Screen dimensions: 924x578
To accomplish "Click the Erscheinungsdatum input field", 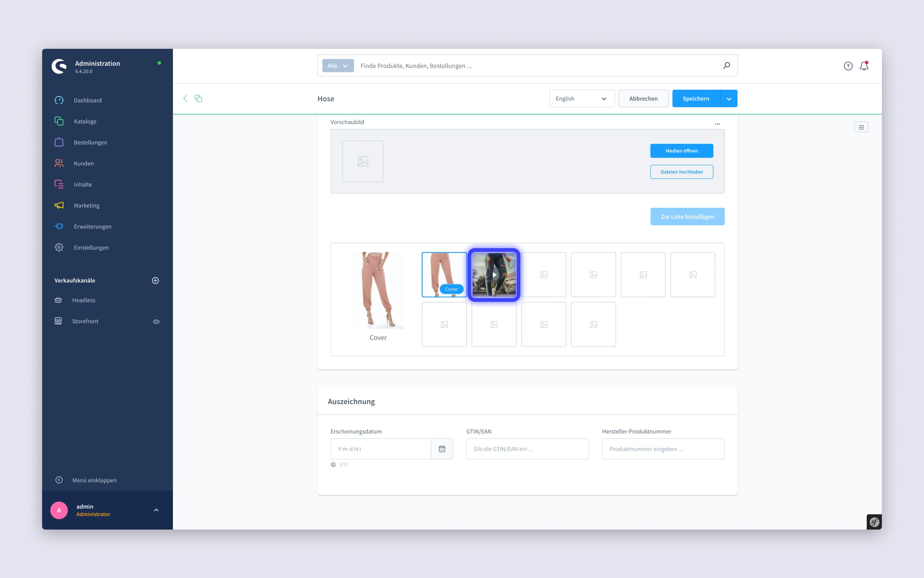I will click(383, 448).
